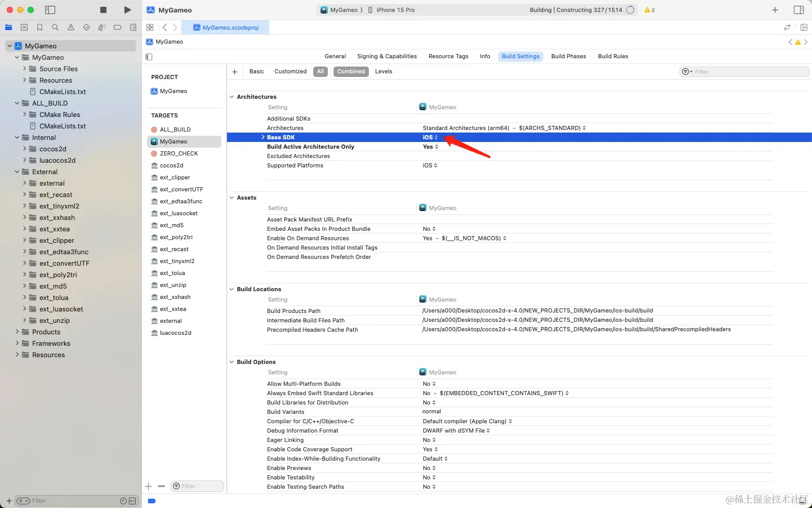Add a new build setting

click(235, 72)
